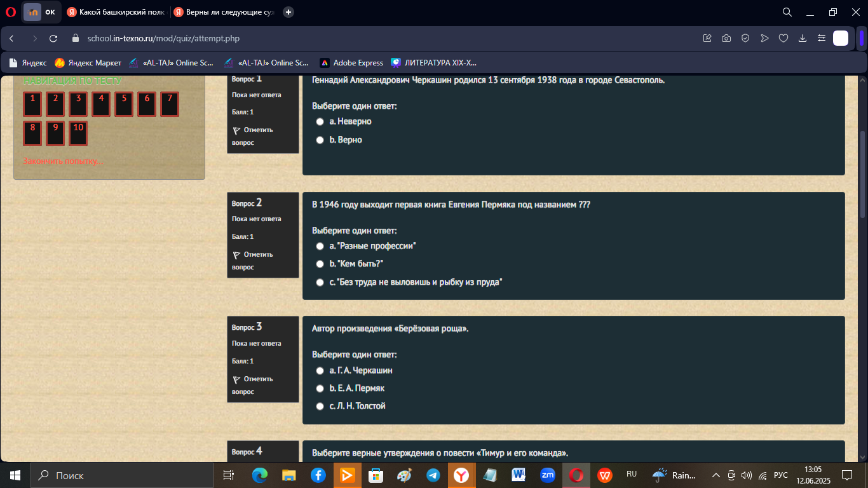Choose option "Кем быть?"
The image size is (868, 488).
320,264
